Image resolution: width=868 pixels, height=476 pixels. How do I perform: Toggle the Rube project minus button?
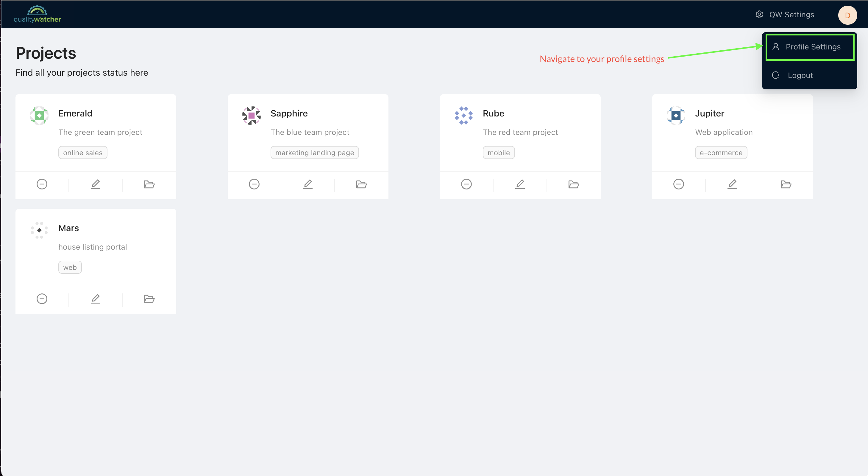(467, 184)
